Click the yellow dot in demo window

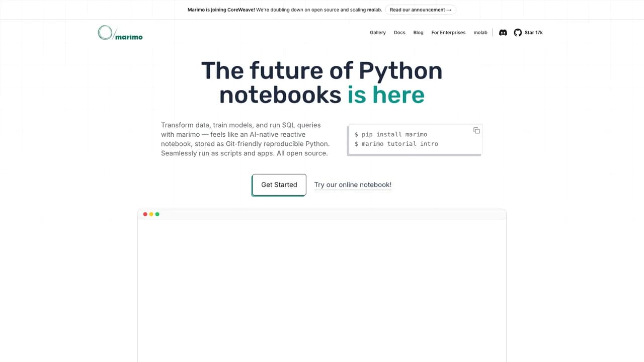[151, 214]
